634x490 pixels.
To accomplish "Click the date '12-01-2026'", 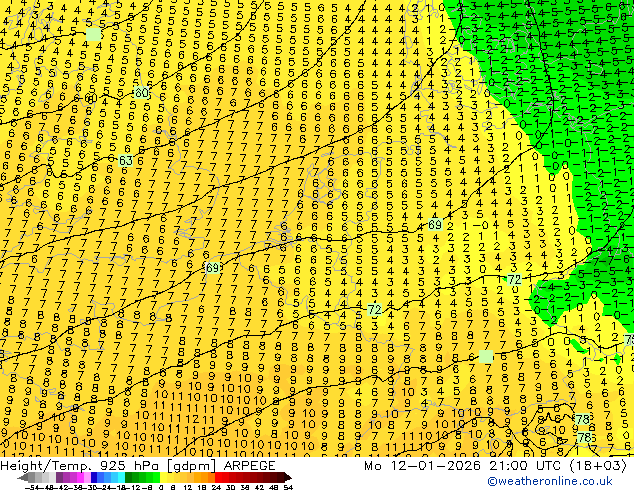I will pos(435,465).
